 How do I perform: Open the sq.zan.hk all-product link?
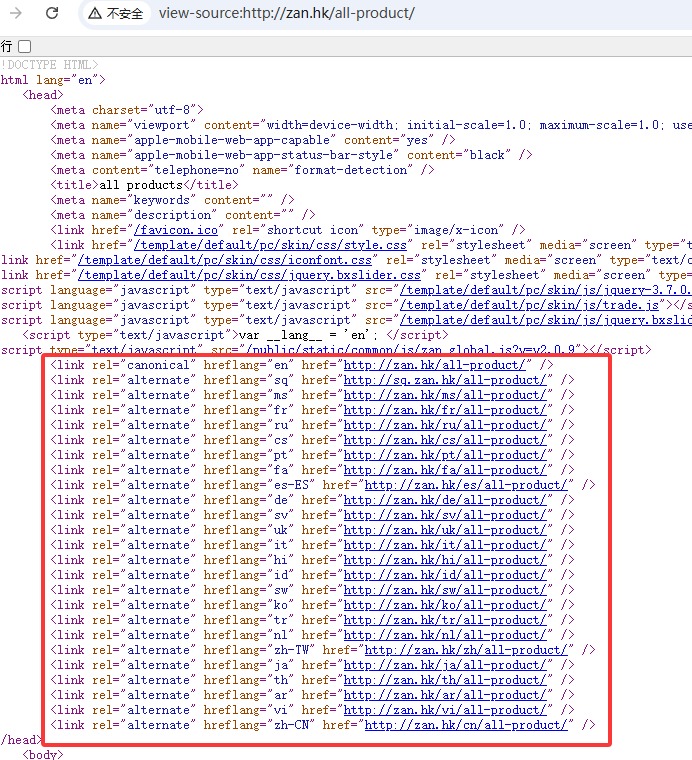point(445,380)
